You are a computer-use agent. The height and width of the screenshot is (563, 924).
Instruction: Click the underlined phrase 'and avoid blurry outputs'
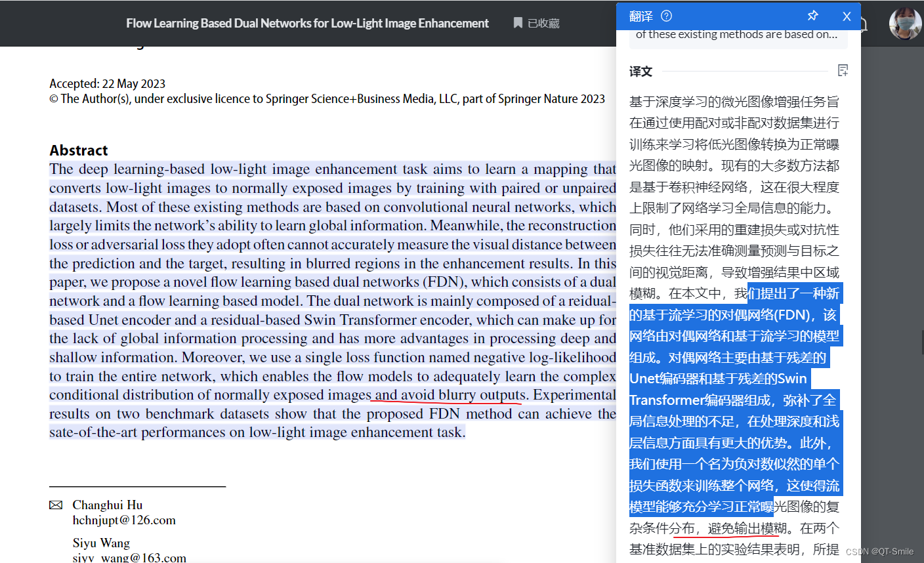(x=450, y=395)
